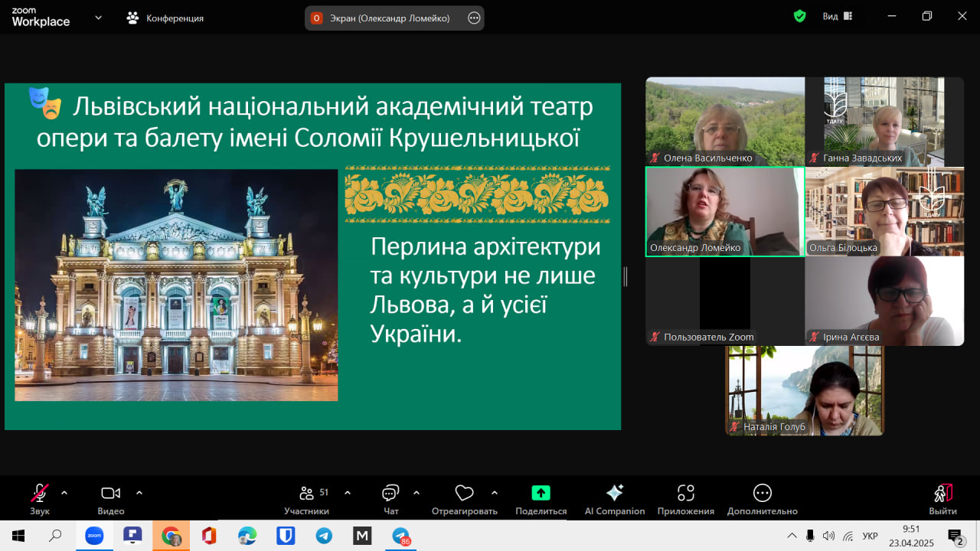The image size is (980, 551).
Task: Open screen share options ellipsis menu
Action: click(474, 18)
